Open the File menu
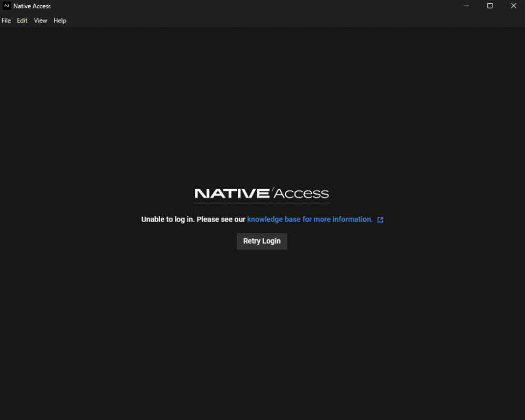 [6, 20]
